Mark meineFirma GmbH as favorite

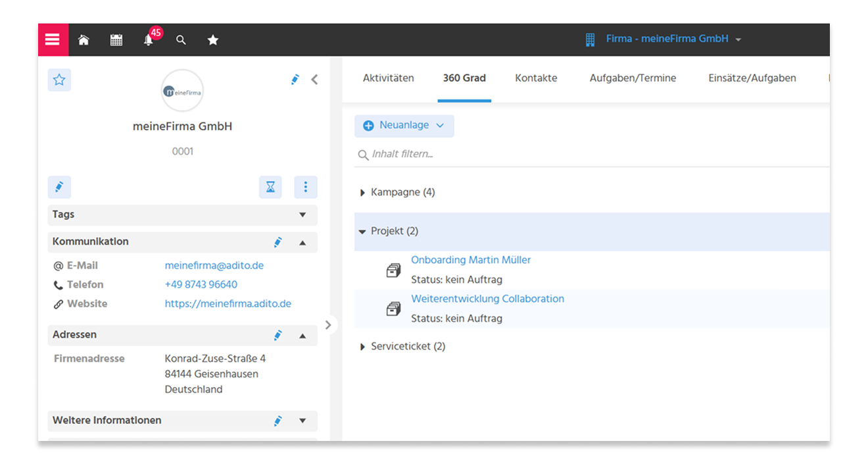[59, 80]
